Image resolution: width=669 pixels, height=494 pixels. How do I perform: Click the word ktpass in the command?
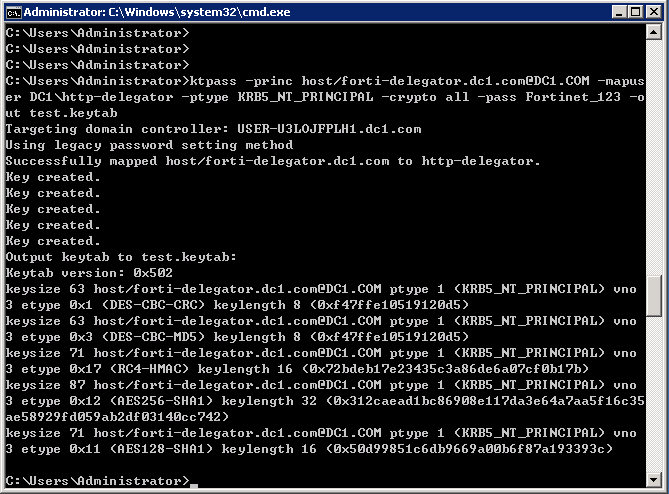[213, 81]
